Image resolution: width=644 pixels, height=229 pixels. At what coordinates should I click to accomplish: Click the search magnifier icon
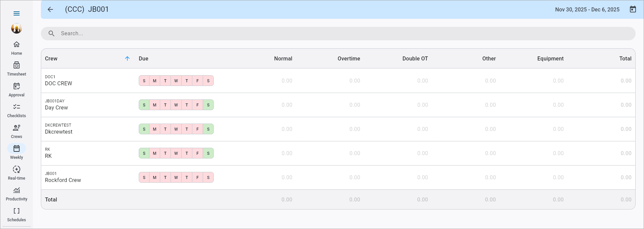(52, 34)
